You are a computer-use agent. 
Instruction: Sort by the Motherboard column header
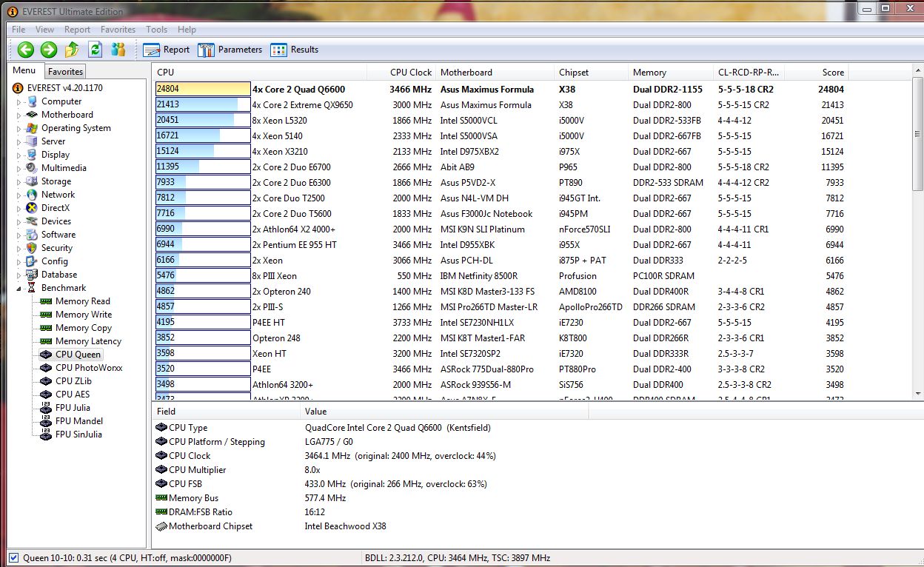pos(495,73)
